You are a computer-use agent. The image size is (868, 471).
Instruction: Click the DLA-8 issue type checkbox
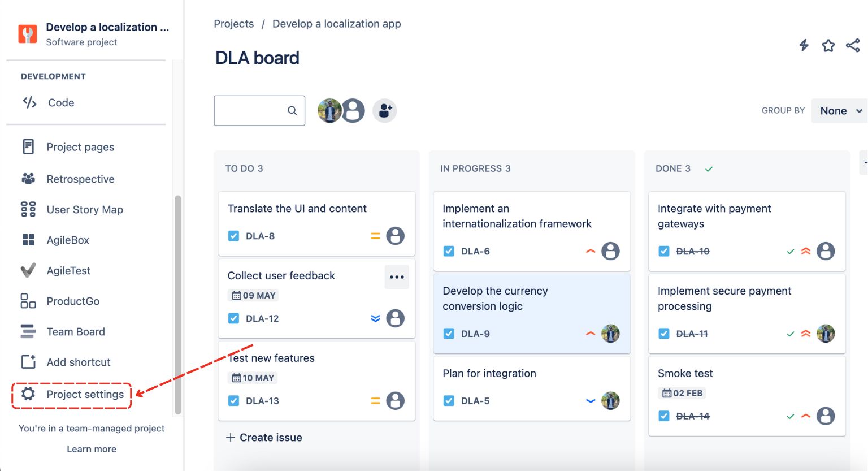click(233, 236)
